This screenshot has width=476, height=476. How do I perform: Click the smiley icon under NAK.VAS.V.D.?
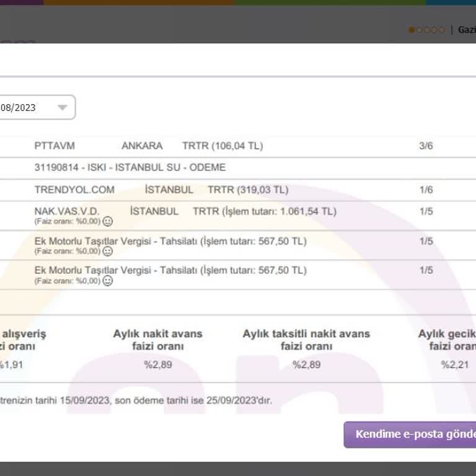(x=107, y=221)
